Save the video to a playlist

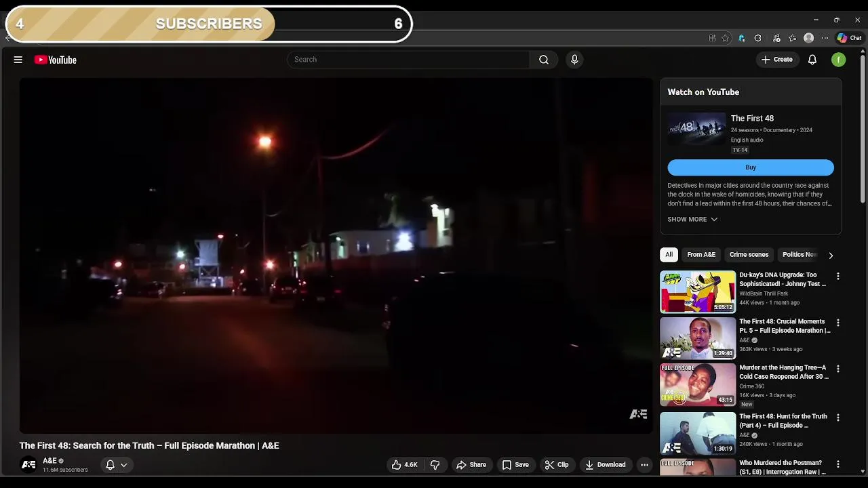515,465
